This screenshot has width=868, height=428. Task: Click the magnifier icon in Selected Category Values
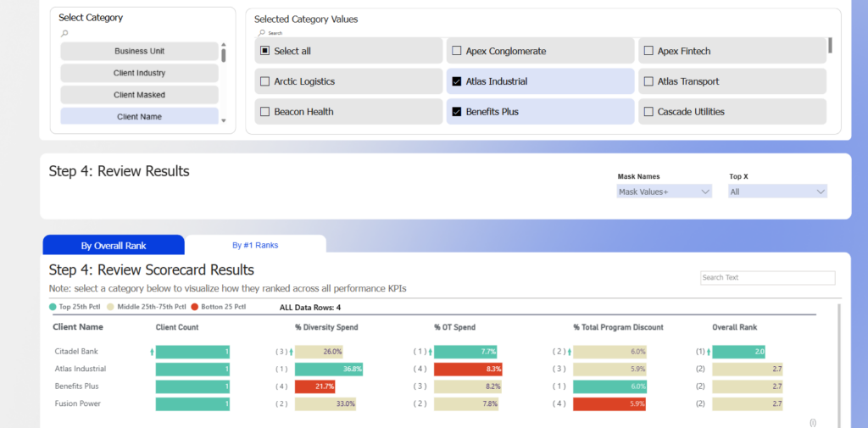(x=262, y=33)
